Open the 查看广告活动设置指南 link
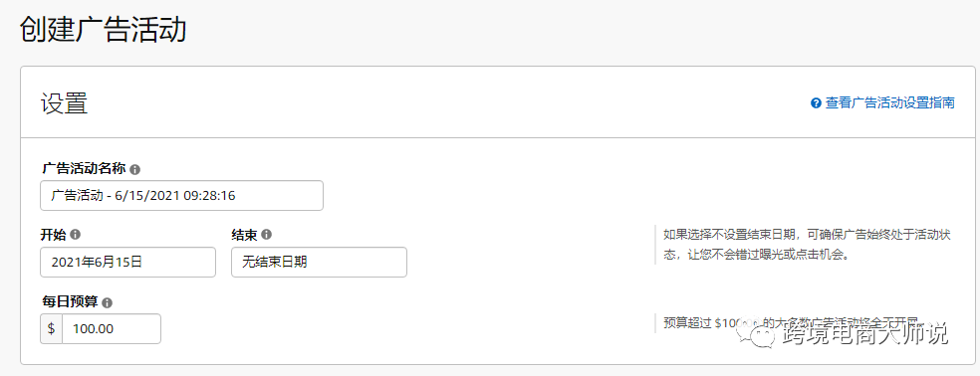Screen dimensions: 980x376 tap(890, 103)
